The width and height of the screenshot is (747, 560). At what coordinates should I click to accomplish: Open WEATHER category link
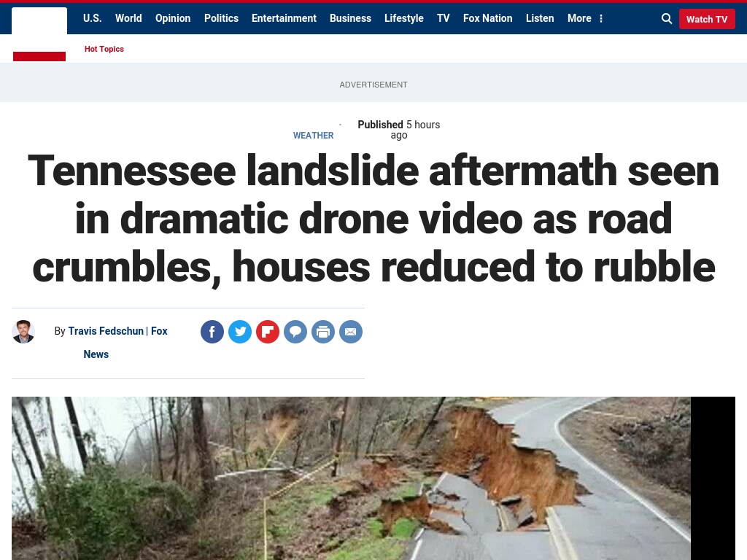313,136
